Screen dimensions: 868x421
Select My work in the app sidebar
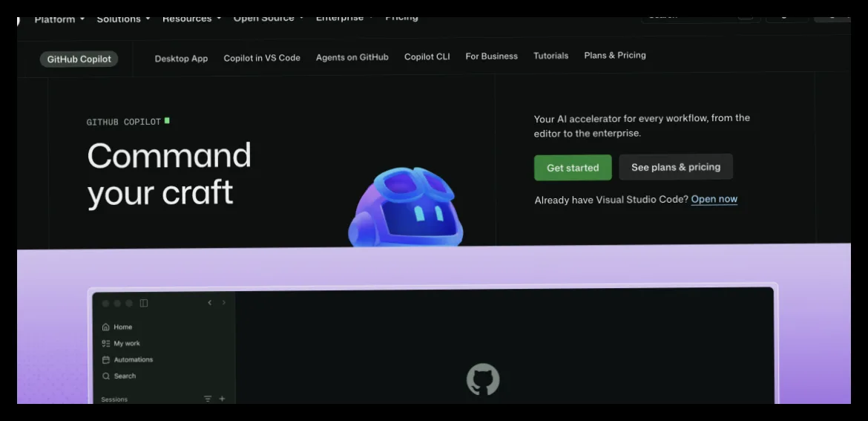pyautogui.click(x=127, y=344)
